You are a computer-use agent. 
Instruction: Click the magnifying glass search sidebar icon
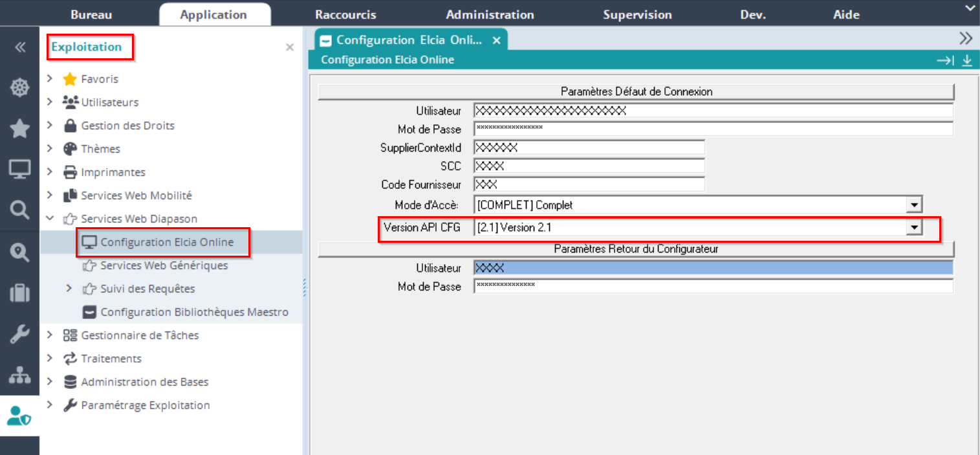coord(19,210)
